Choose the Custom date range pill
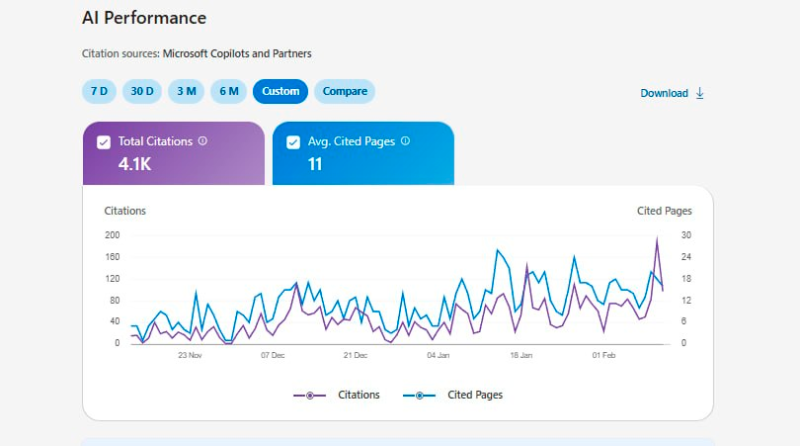 click(x=281, y=91)
